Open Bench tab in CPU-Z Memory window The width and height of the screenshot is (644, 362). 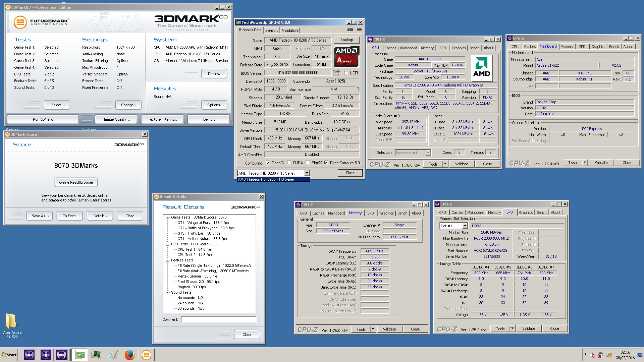[402, 213]
